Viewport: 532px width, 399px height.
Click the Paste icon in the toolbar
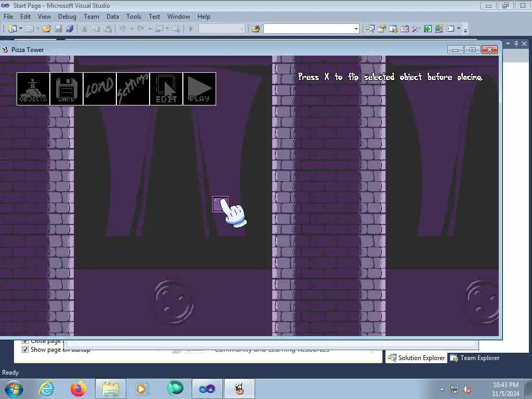point(108,29)
